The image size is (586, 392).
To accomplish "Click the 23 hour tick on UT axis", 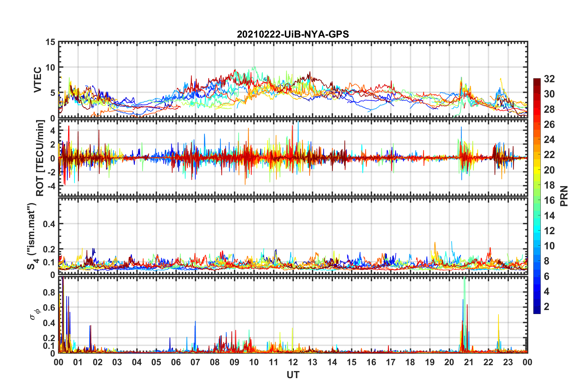I will pos(508,362).
